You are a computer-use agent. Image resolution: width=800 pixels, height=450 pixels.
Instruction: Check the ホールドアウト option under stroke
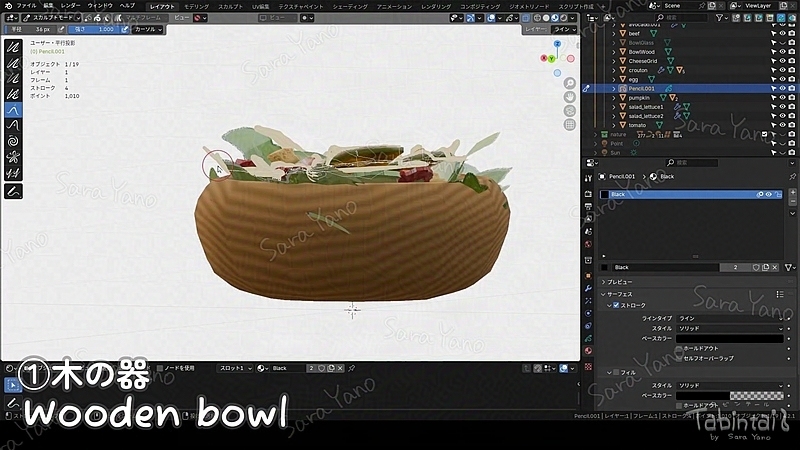coord(679,348)
